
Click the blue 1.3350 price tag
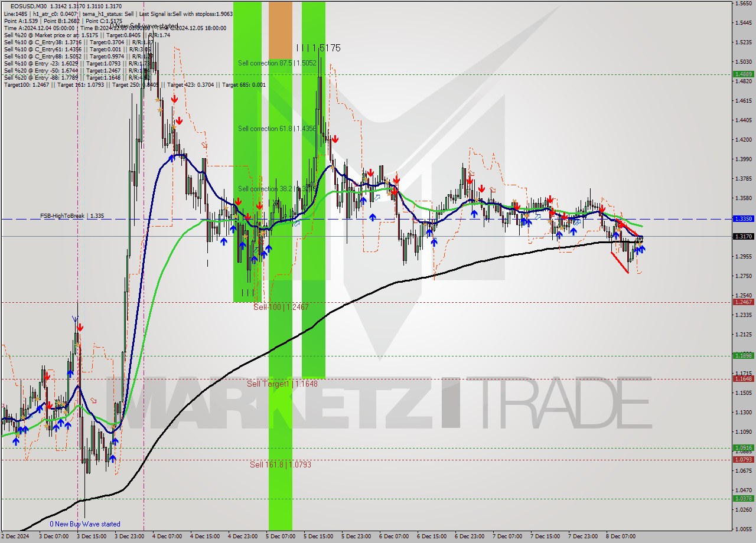(743, 218)
